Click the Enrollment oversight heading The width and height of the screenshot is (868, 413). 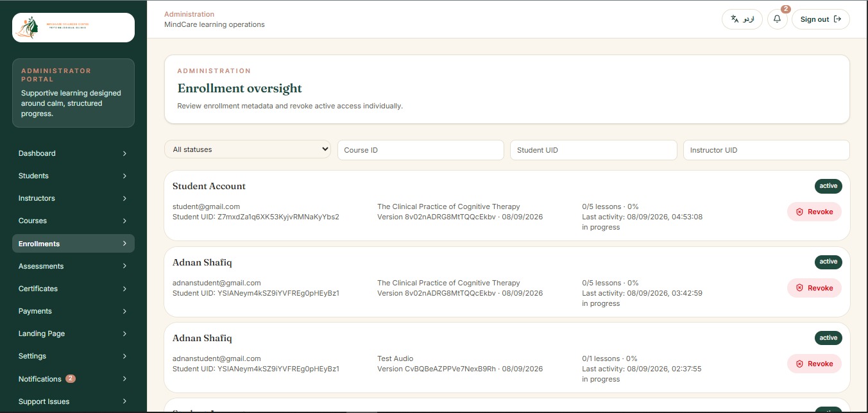coord(240,88)
